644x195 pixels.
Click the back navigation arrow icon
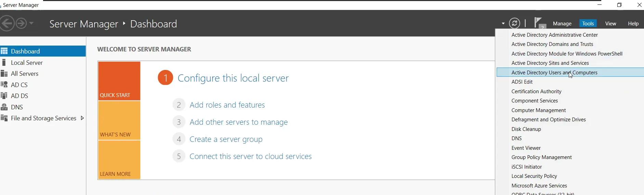point(6,23)
